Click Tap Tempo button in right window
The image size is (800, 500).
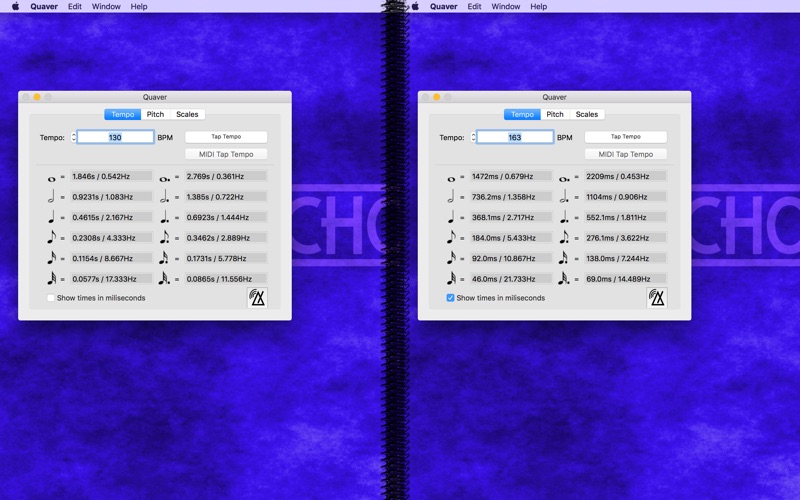coord(626,137)
